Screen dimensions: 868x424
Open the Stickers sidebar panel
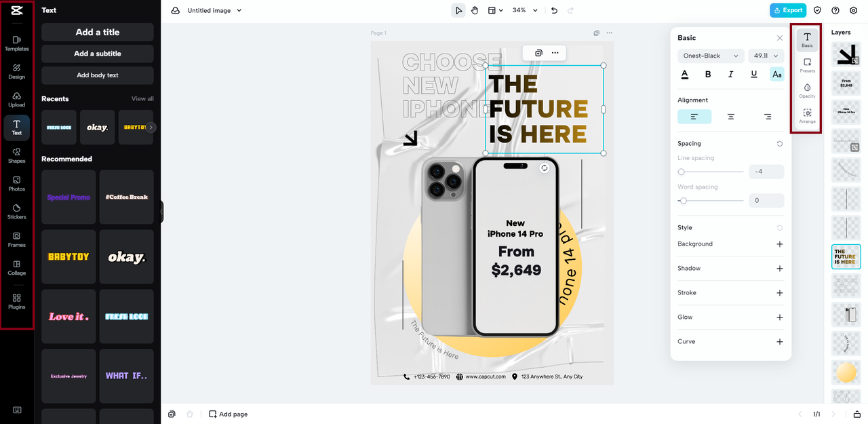(17, 212)
